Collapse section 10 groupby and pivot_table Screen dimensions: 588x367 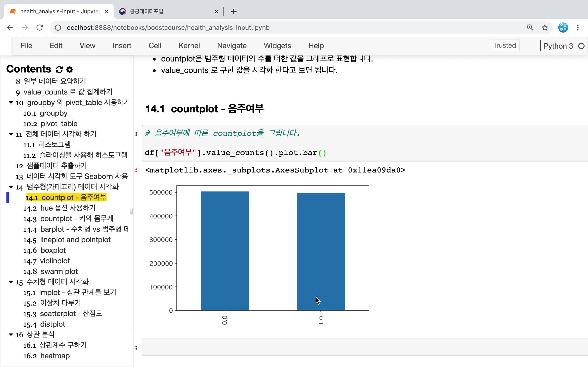click(x=11, y=103)
